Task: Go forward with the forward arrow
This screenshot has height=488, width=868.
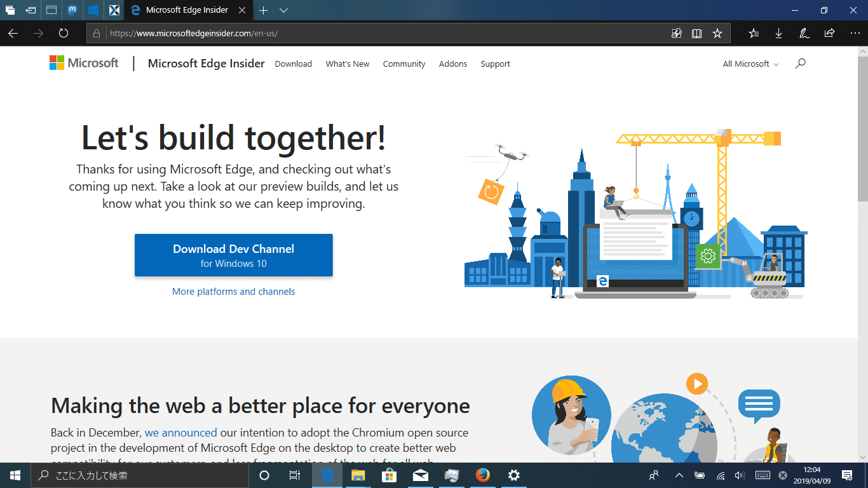Action: click(38, 33)
